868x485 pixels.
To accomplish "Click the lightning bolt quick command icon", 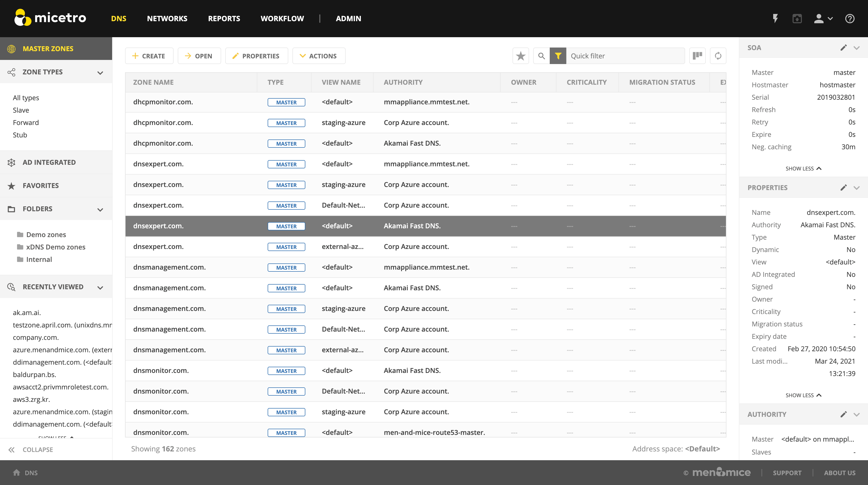I will click(775, 19).
